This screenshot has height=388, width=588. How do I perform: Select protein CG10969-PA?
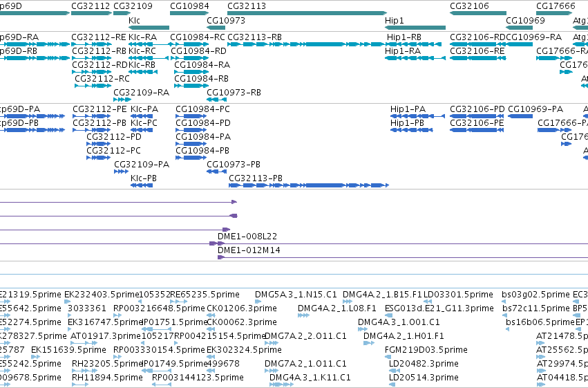coord(520,116)
